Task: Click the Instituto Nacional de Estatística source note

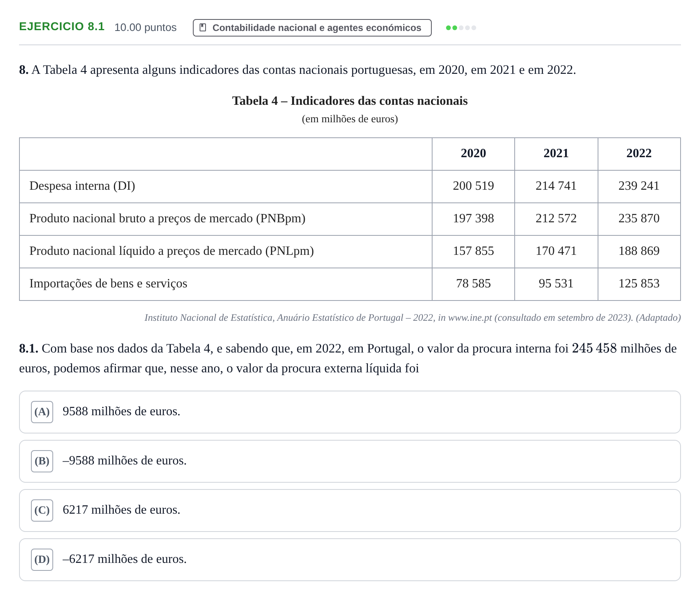Action: (x=413, y=318)
